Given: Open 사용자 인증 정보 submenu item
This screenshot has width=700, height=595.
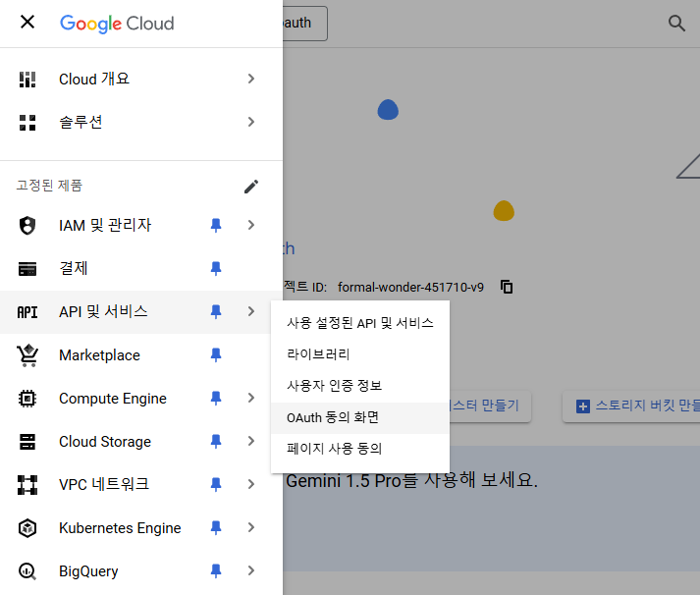Looking at the screenshot, I should (360, 386).
